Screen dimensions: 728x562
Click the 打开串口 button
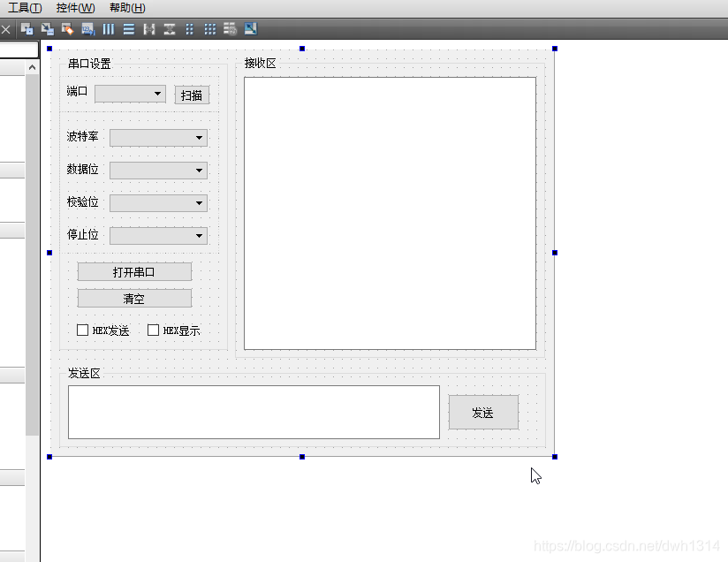point(134,271)
